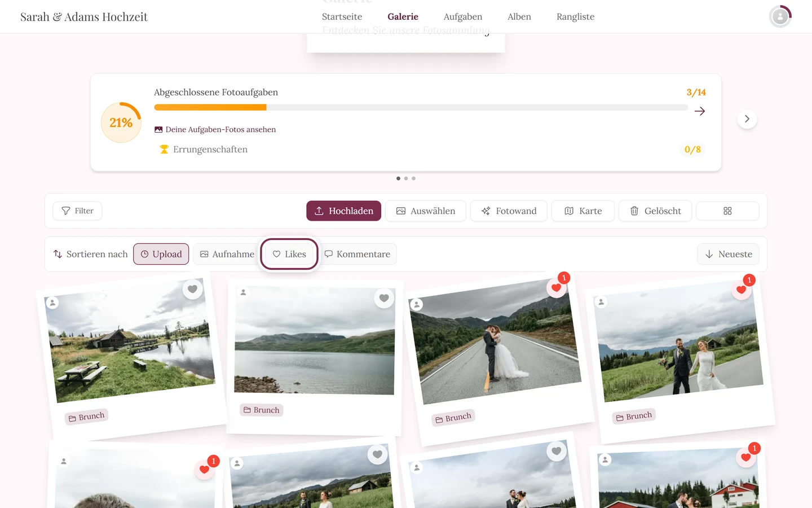Sort photos by Aufnahme date
812x508 pixels.
pos(227,254)
